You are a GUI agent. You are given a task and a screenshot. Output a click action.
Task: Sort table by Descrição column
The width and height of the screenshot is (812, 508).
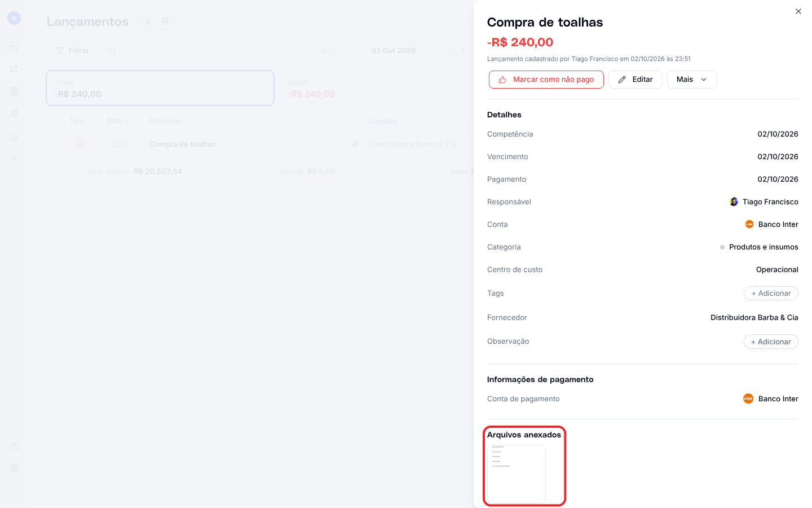coord(170,121)
